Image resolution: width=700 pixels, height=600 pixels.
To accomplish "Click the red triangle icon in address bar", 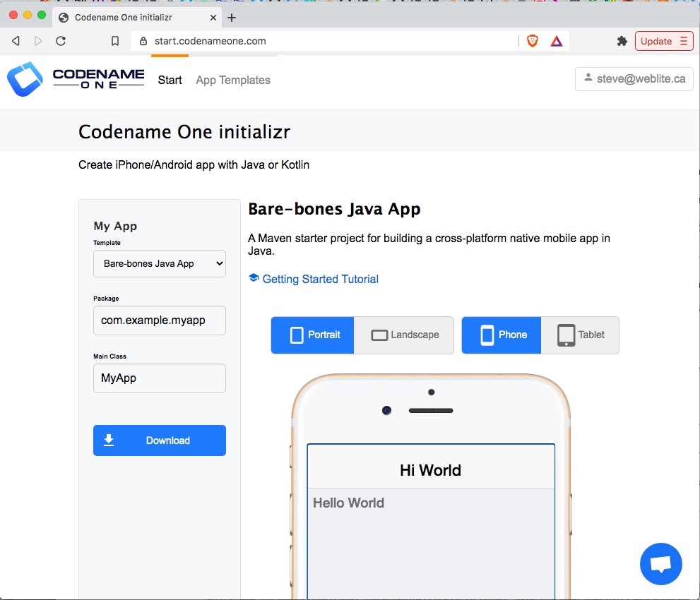I will [556, 41].
